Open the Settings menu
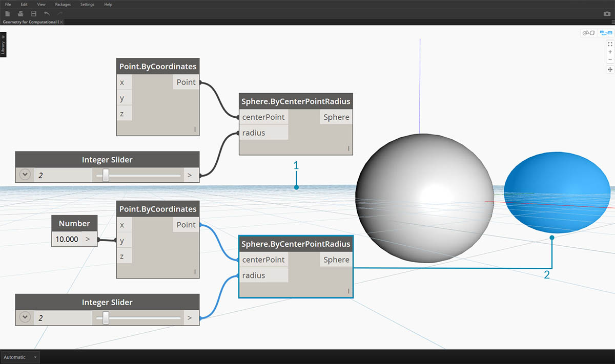This screenshot has width=615, height=364. pyautogui.click(x=87, y=4)
